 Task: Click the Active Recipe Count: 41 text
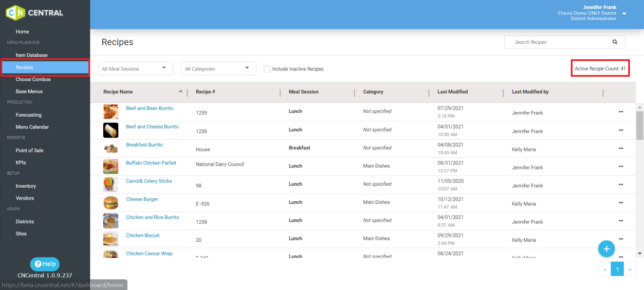click(600, 69)
